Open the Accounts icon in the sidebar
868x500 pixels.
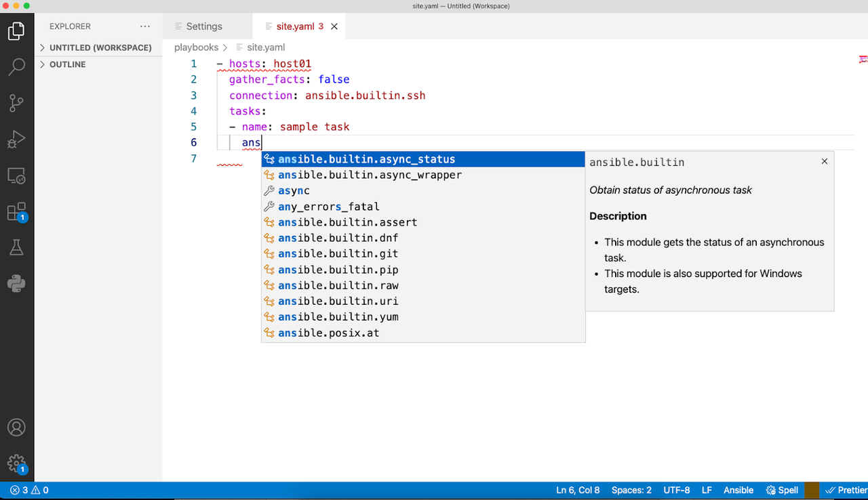(x=16, y=427)
